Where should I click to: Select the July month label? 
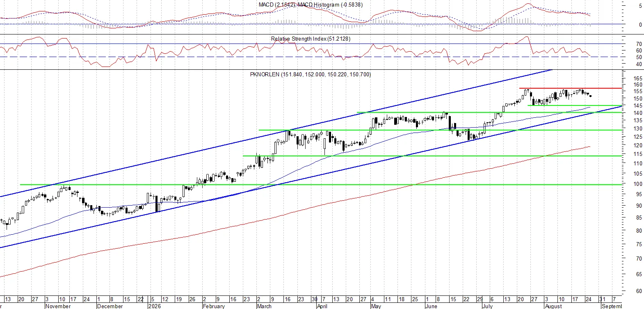point(487,306)
